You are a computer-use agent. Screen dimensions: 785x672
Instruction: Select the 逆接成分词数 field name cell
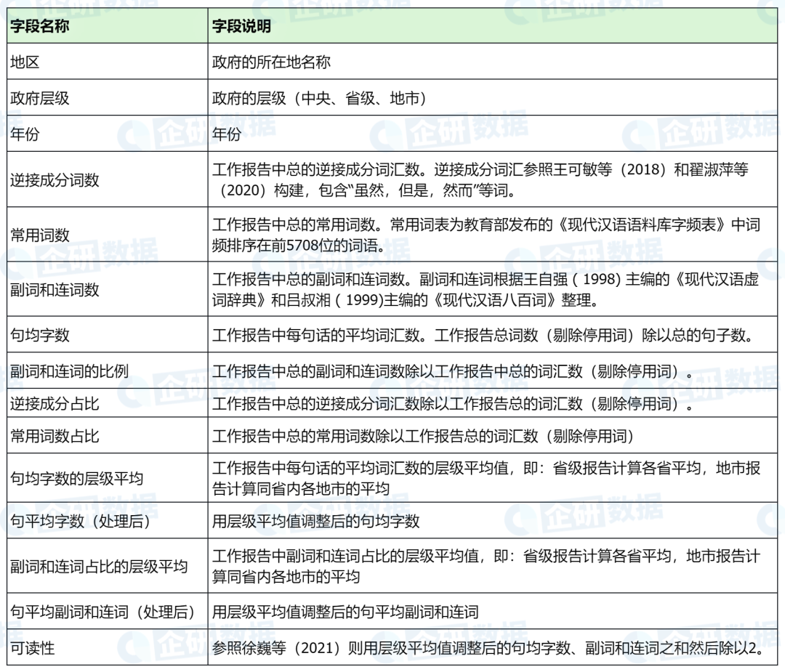point(108,179)
